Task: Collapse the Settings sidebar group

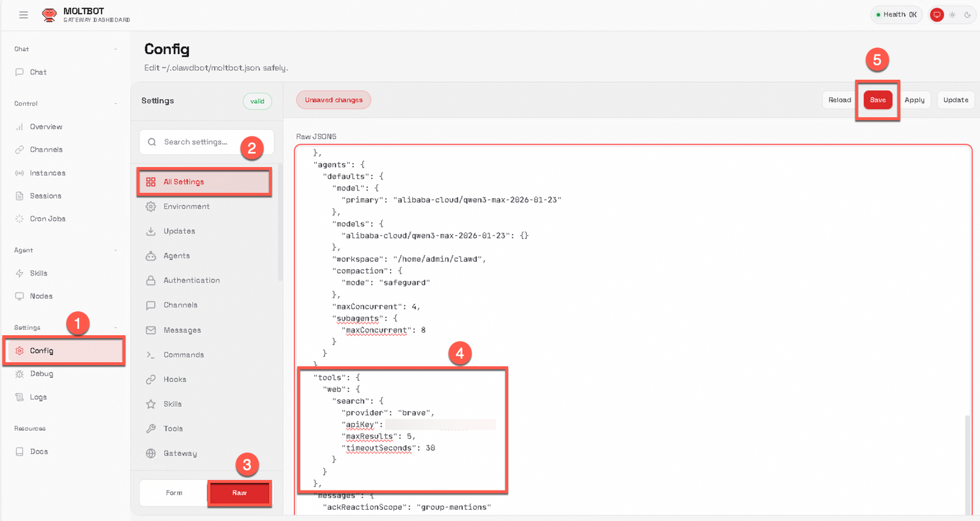Action: pyautogui.click(x=115, y=328)
